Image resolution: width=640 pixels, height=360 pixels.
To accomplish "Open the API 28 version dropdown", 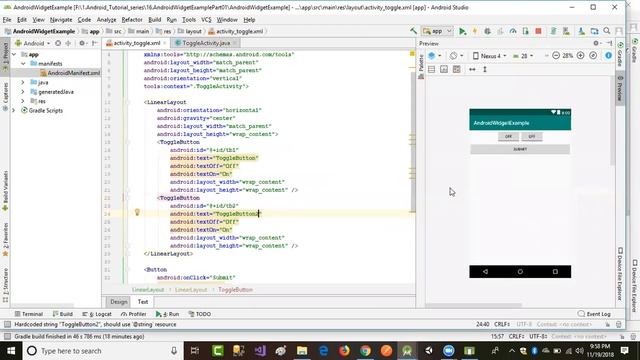I will 523,56.
